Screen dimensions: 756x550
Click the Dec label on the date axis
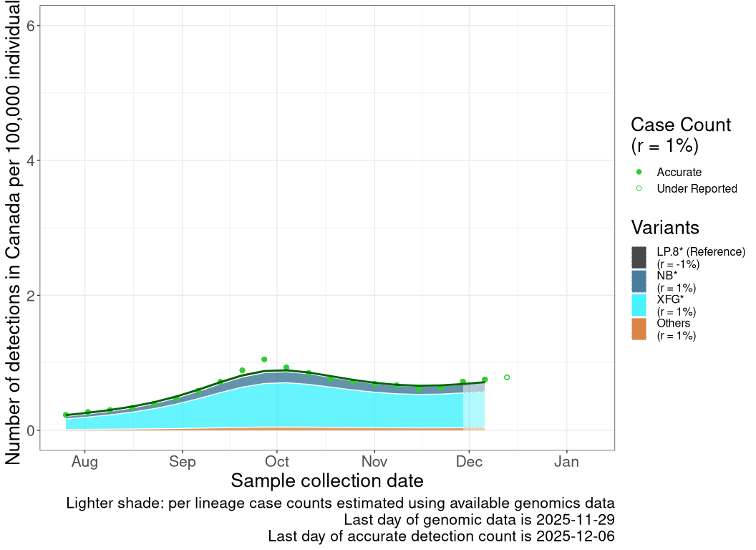(x=469, y=462)
